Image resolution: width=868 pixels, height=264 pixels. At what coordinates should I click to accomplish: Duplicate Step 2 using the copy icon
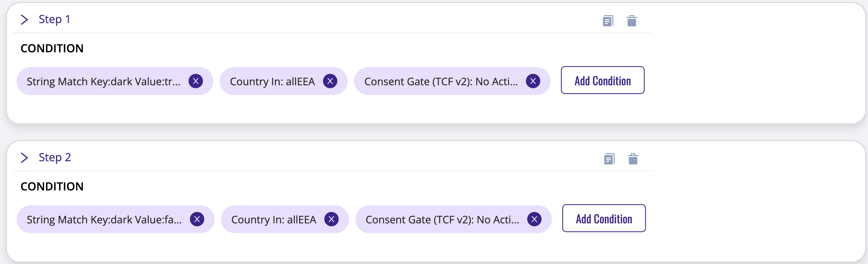point(609,159)
